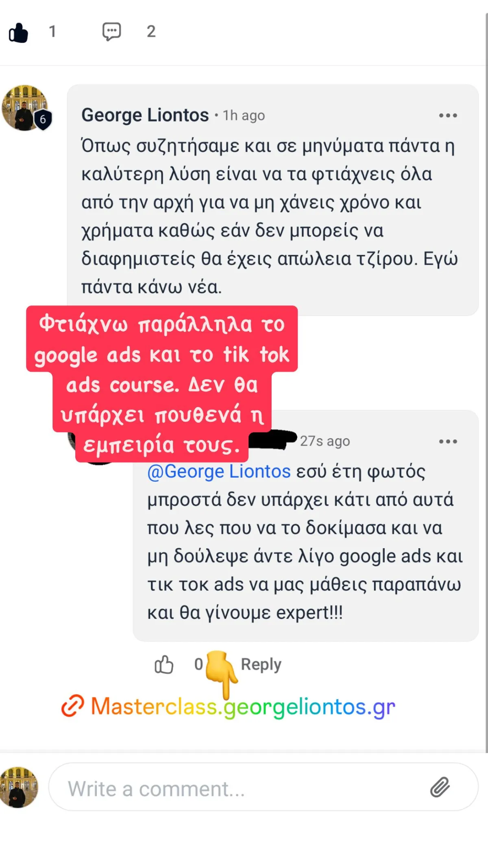Open the three-dot menu on the 27s ago reply

448,441
